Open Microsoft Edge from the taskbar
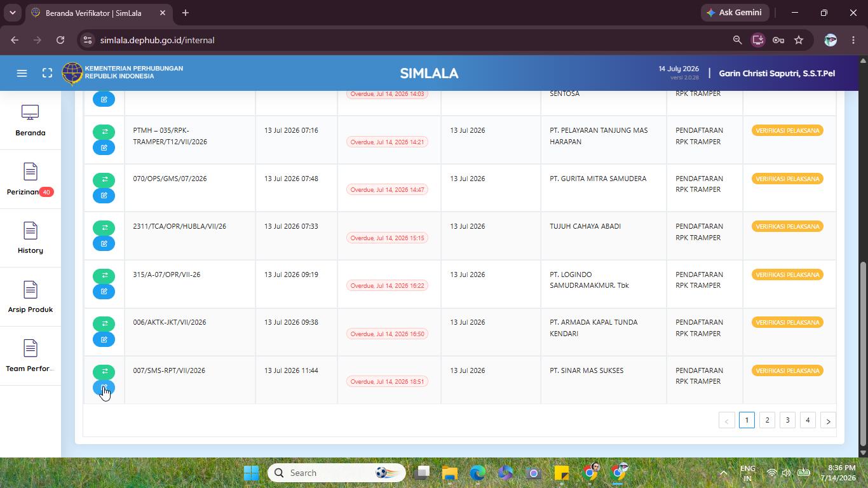This screenshot has width=868, height=488. tap(477, 473)
